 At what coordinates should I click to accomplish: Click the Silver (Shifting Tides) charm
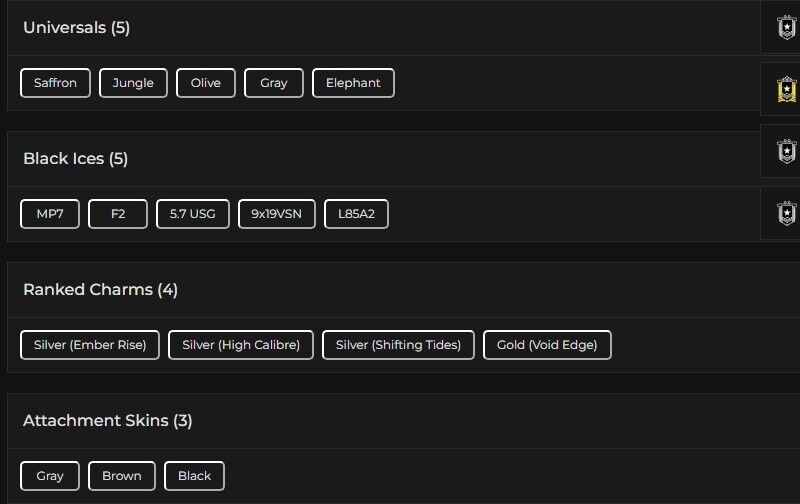(398, 345)
